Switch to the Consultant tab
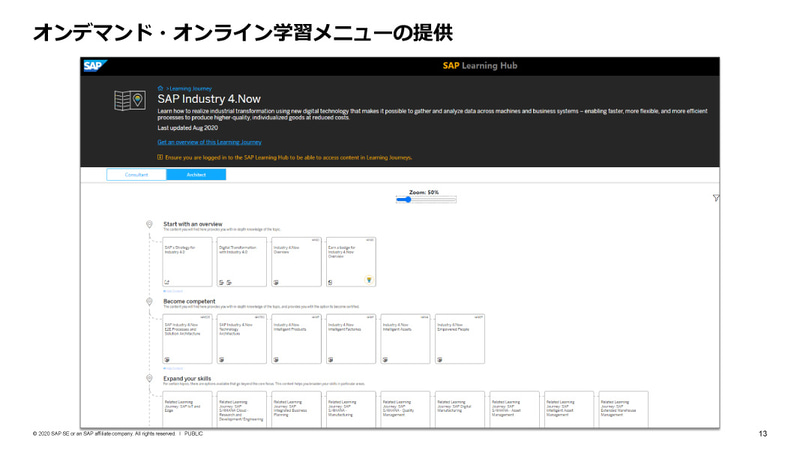 (x=136, y=174)
